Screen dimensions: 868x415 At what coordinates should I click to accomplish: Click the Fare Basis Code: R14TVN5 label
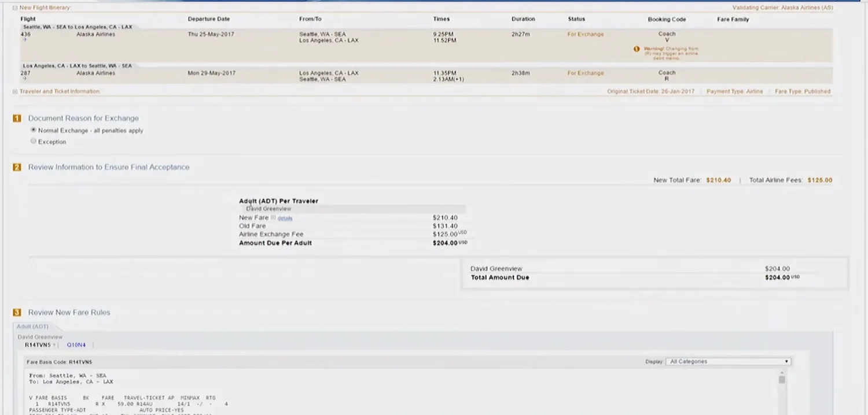pos(59,362)
